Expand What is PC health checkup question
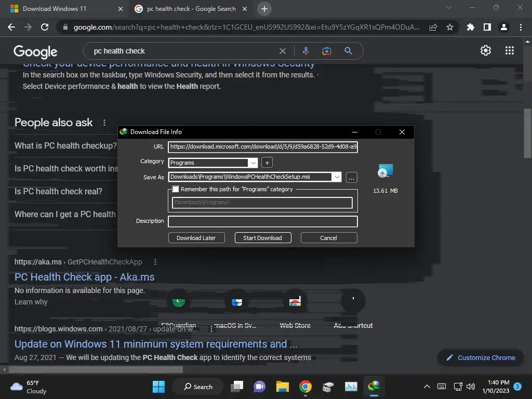 point(65,146)
